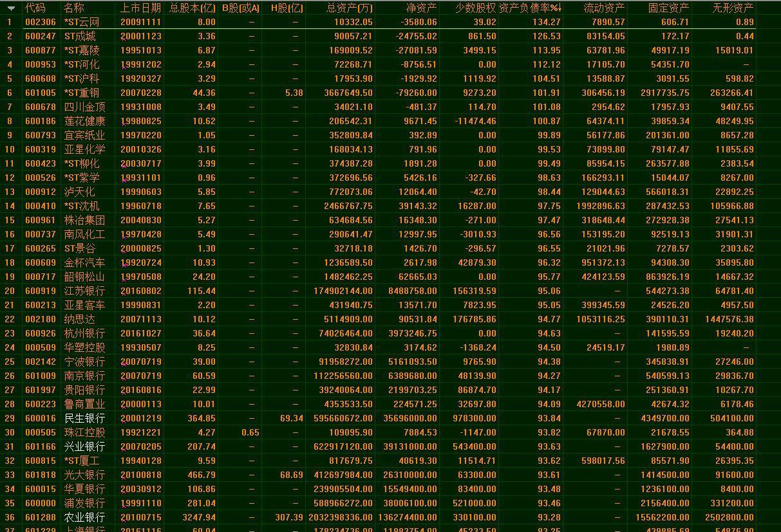Click total share capital value 3247.94
Image resolution: width=781 pixels, height=532 pixels.
pos(199,517)
